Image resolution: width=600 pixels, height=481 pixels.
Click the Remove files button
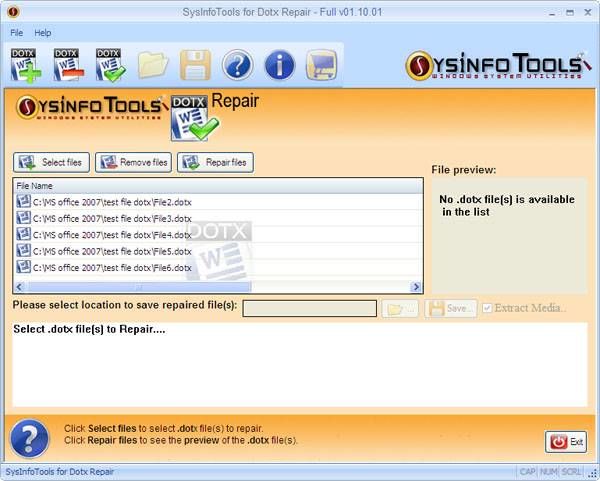(134, 162)
